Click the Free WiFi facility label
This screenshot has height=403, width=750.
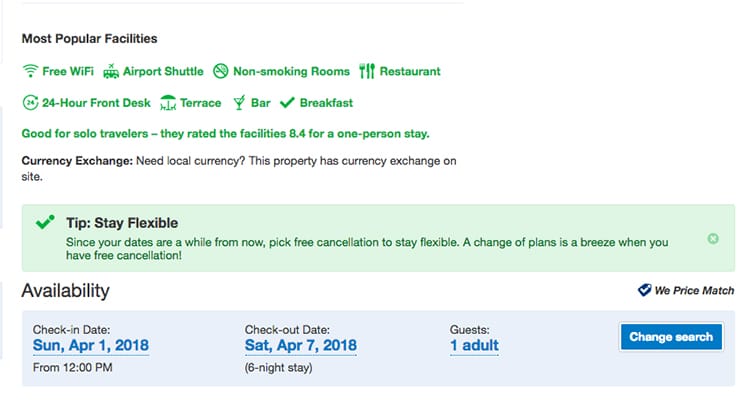[68, 71]
